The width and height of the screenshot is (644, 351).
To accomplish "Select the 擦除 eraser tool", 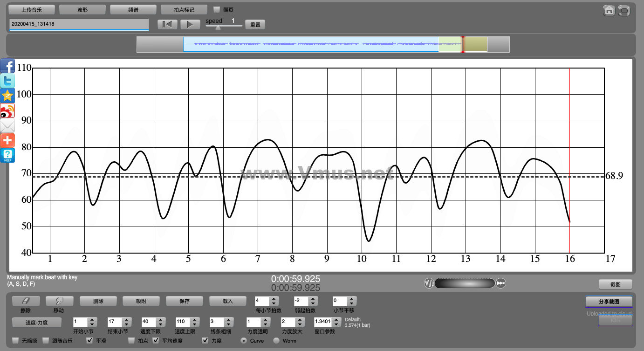I will click(x=26, y=301).
